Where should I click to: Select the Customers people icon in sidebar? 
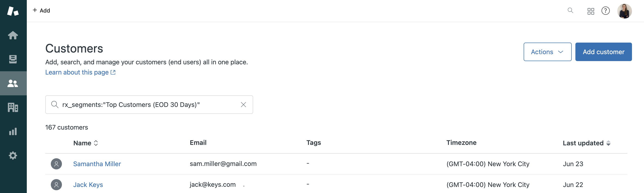pos(13,83)
